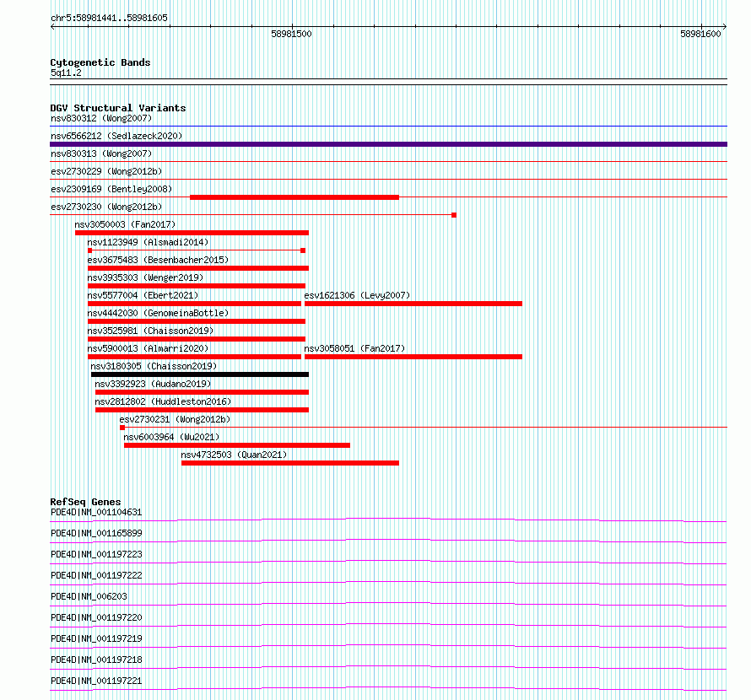Viewport: 751px width, 700px height.
Task: Click variant label esv2309169 (Bentley2008)
Action: coord(111,189)
